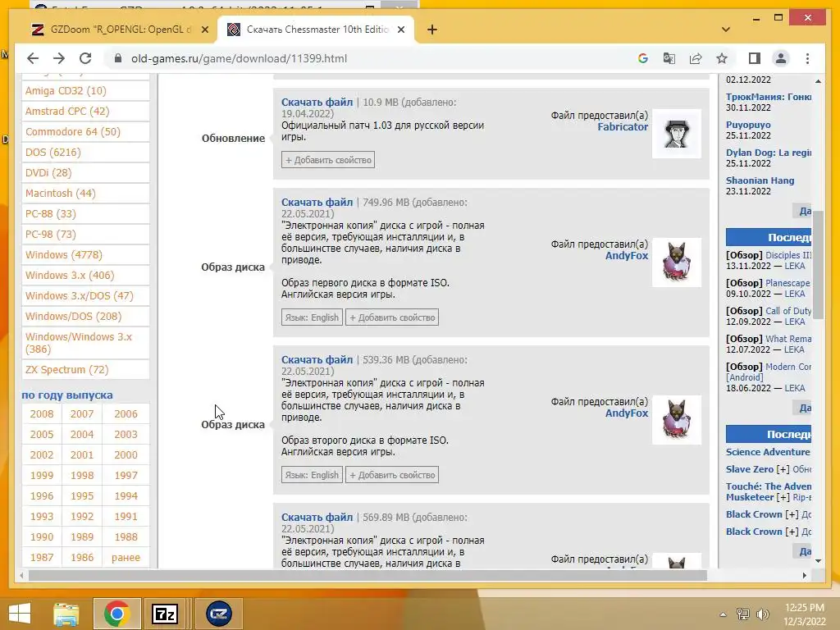Close the GZDoom tab
The image size is (840, 630).
(x=204, y=30)
